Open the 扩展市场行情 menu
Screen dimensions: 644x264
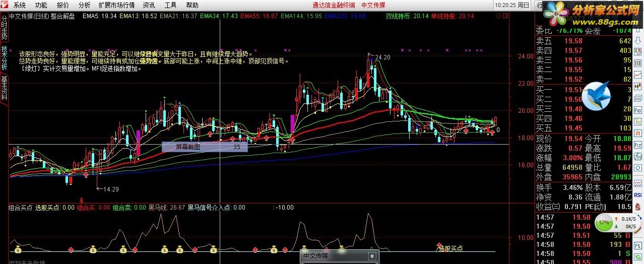(x=116, y=5)
